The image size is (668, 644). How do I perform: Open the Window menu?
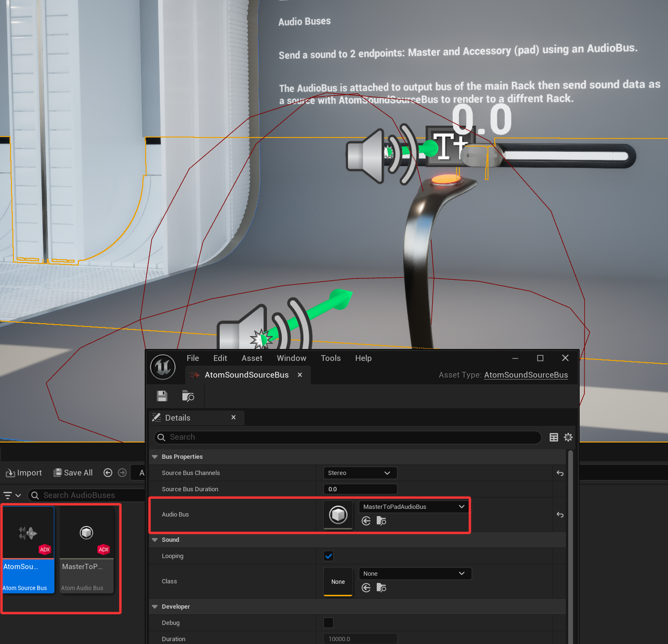(x=291, y=358)
